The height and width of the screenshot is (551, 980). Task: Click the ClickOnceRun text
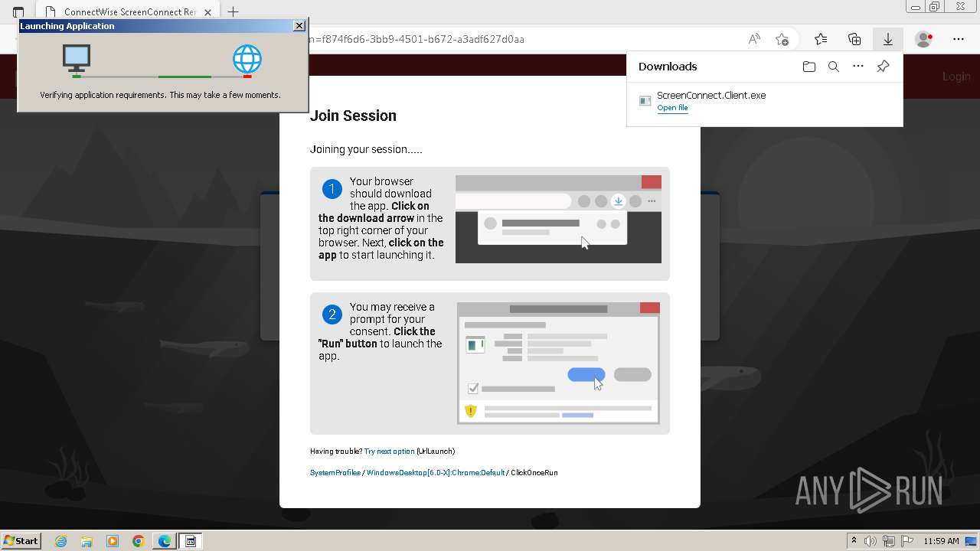(534, 473)
